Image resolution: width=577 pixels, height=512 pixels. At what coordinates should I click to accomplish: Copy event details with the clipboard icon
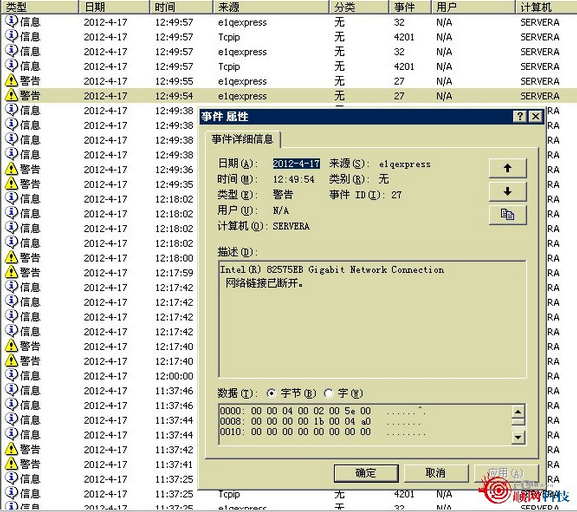click(507, 215)
